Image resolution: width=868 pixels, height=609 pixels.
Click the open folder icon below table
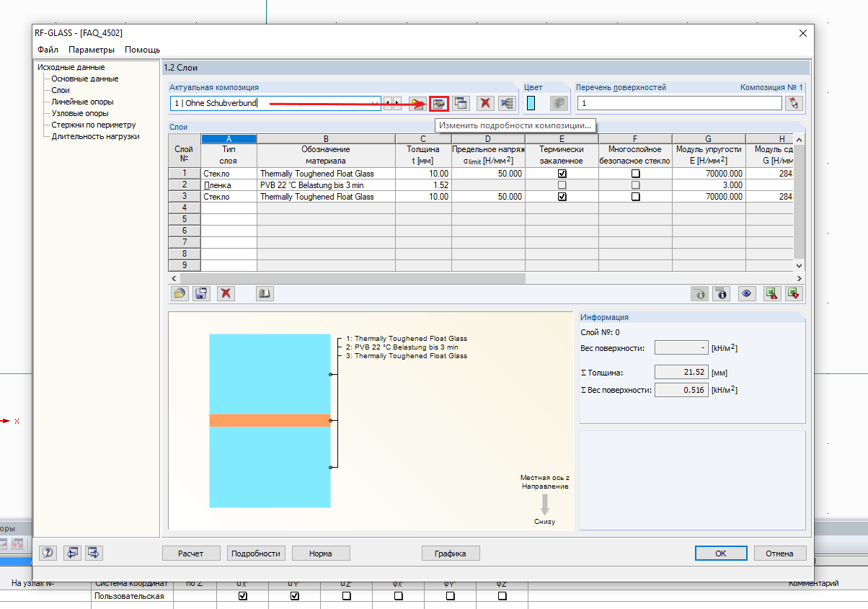point(180,293)
